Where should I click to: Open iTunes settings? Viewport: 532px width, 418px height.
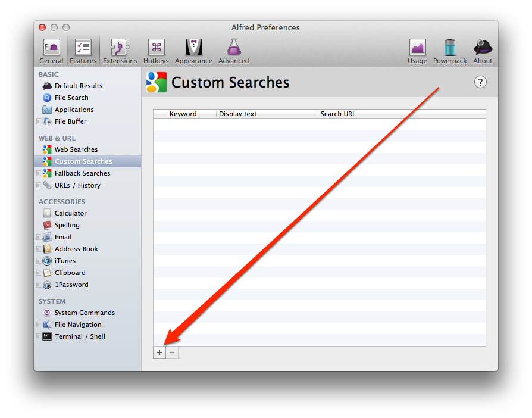pos(87,261)
